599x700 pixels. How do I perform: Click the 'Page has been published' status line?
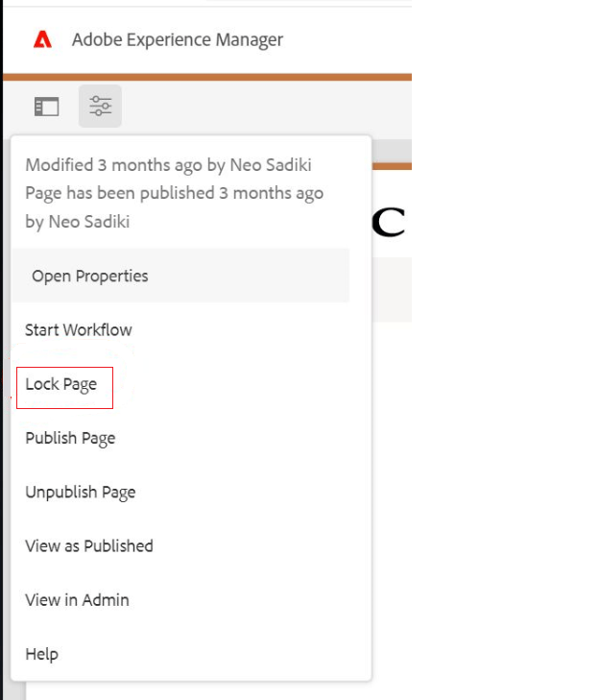pos(174,193)
